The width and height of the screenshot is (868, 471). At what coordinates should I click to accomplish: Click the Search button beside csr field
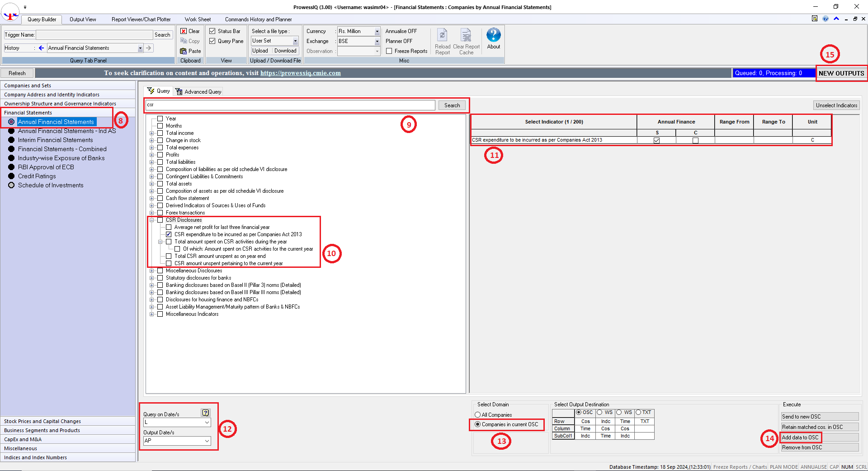coord(452,105)
